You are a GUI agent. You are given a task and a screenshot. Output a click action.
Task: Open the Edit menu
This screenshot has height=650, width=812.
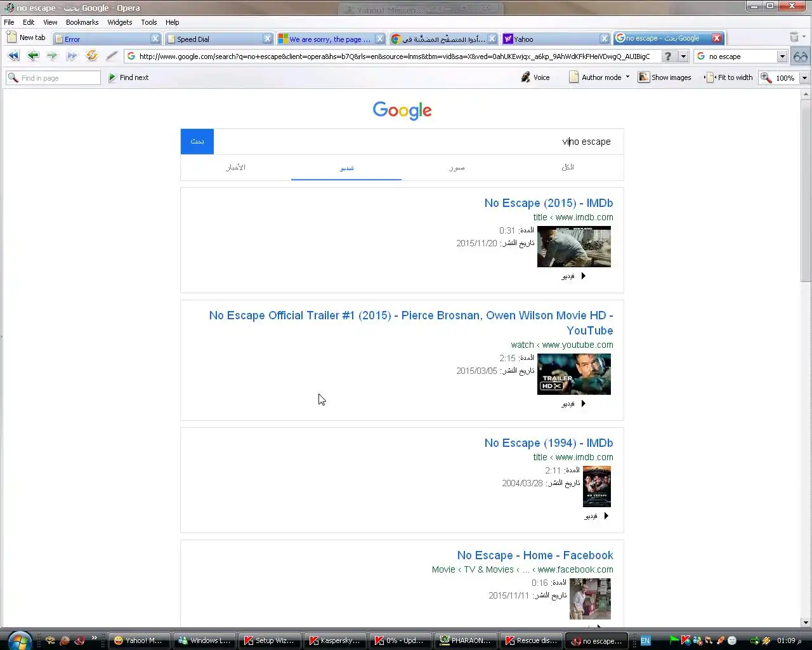click(x=29, y=22)
